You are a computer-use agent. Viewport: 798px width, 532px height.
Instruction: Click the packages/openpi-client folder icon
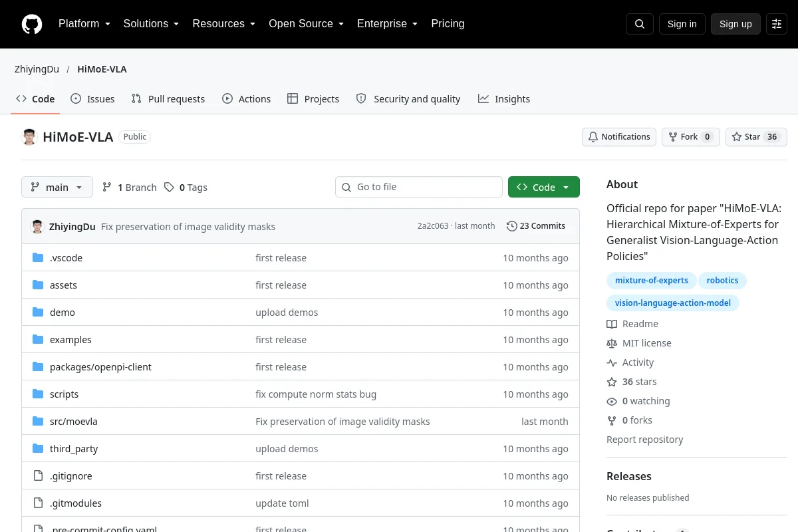click(x=38, y=367)
